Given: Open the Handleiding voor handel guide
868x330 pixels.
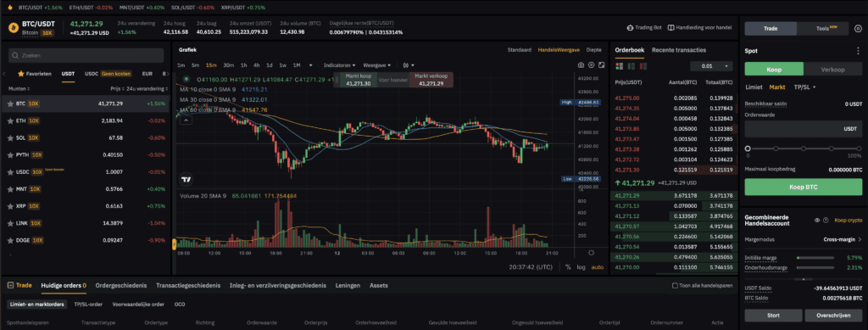Looking at the screenshot, I should point(699,28).
